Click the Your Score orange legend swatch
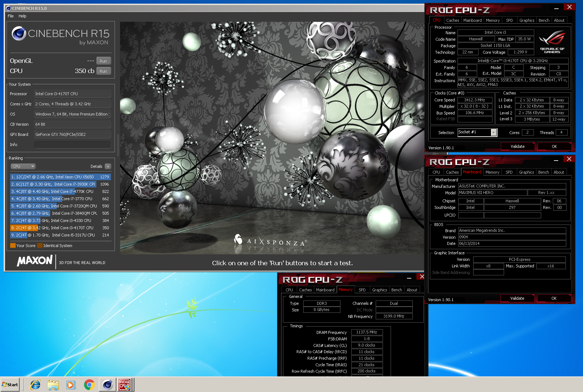 (13, 246)
